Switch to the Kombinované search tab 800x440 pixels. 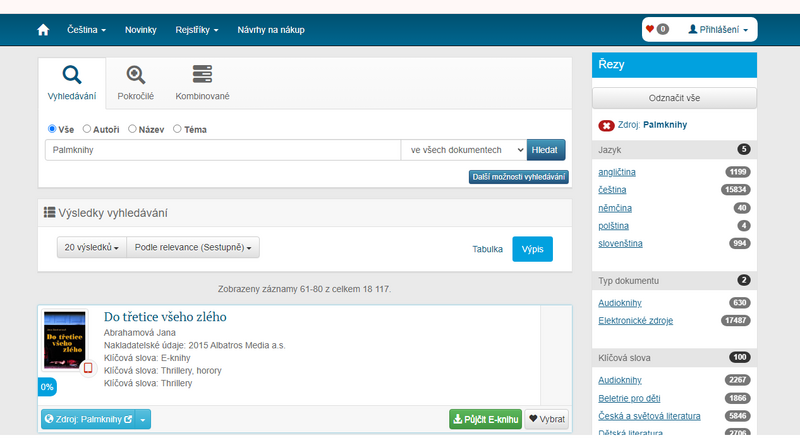202,83
